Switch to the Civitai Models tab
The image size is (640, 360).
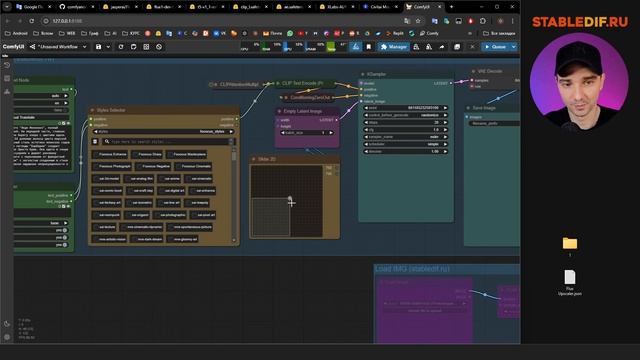[380, 7]
